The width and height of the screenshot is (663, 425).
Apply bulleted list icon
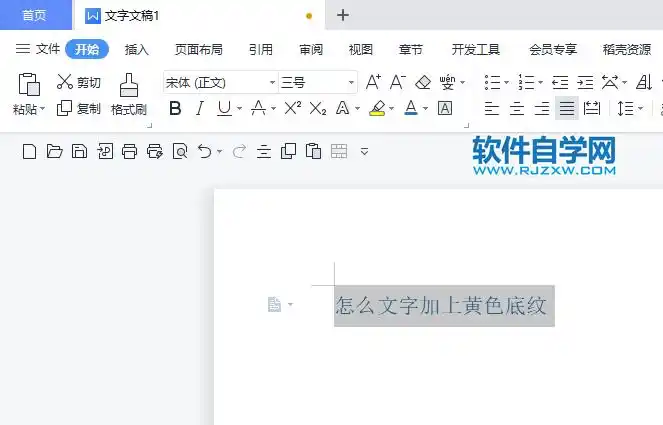(492, 82)
